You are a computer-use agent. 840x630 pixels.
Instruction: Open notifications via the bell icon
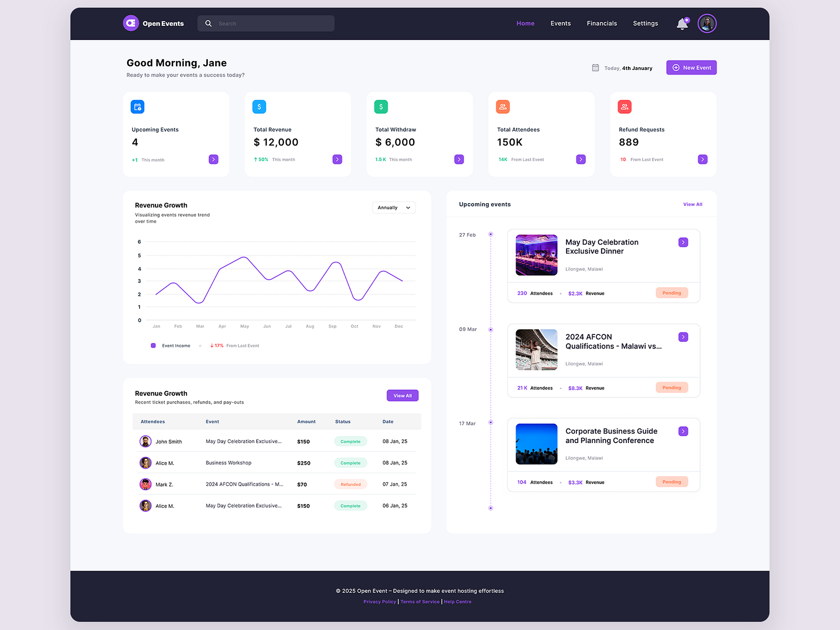click(x=682, y=23)
